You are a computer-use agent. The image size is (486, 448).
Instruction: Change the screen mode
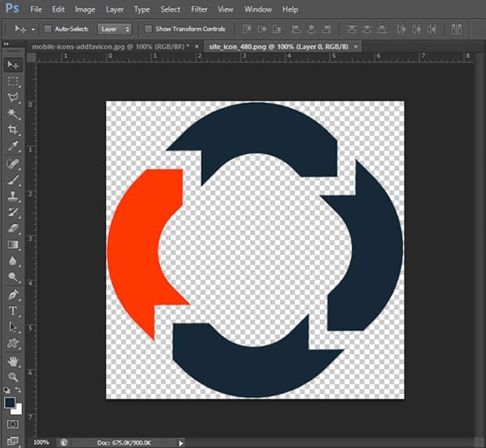tap(13, 440)
